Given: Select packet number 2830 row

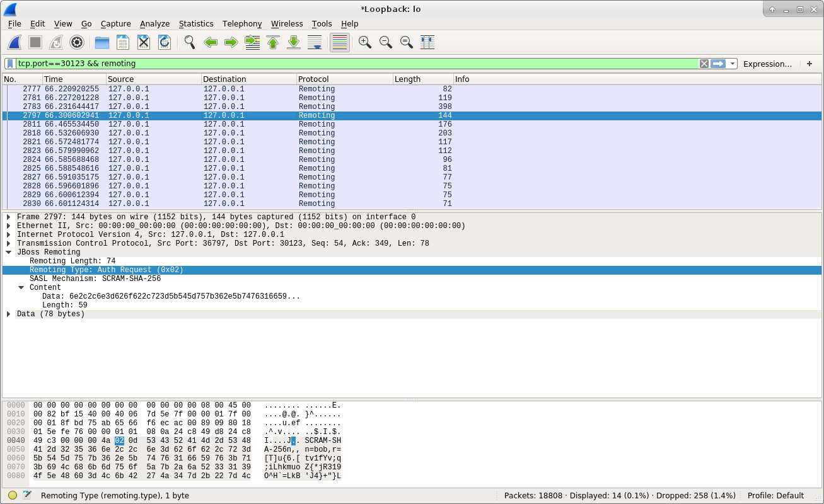Looking at the screenshot, I should coord(412,203).
